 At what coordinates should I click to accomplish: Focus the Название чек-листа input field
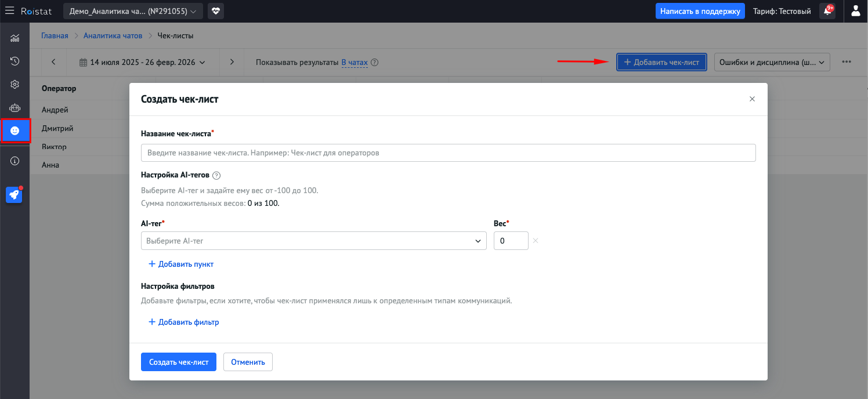pyautogui.click(x=448, y=153)
